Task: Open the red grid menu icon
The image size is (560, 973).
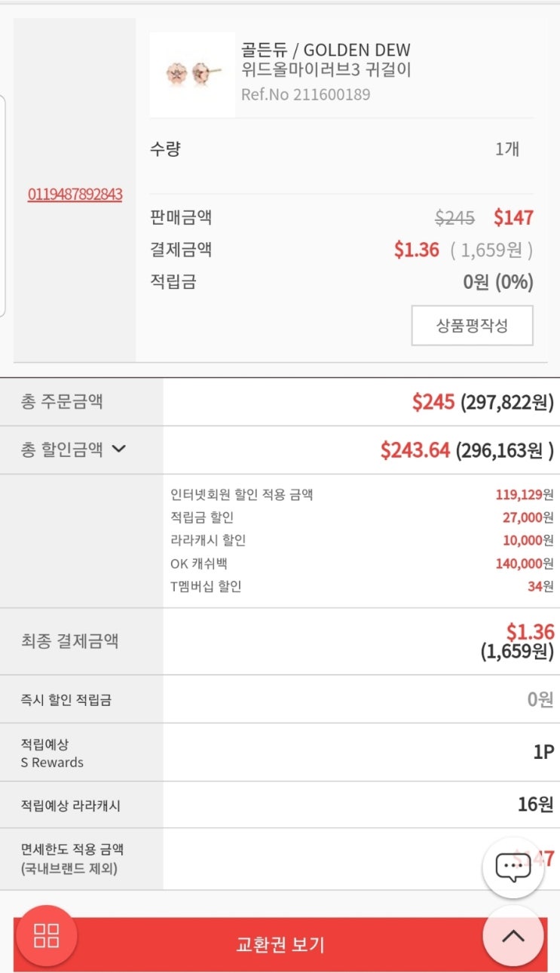Action: pos(46,936)
